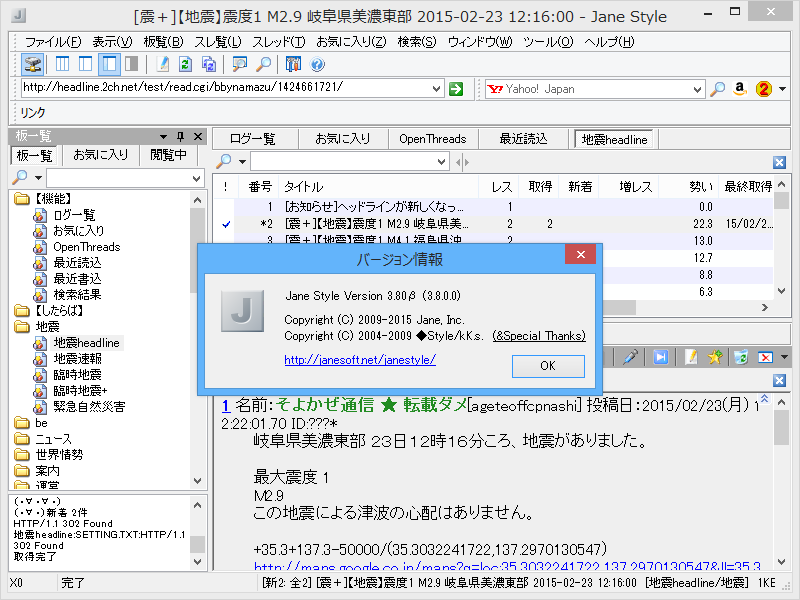The height and width of the screenshot is (600, 800).
Task: Add thread to favorites with the star icon
Action: click(716, 357)
